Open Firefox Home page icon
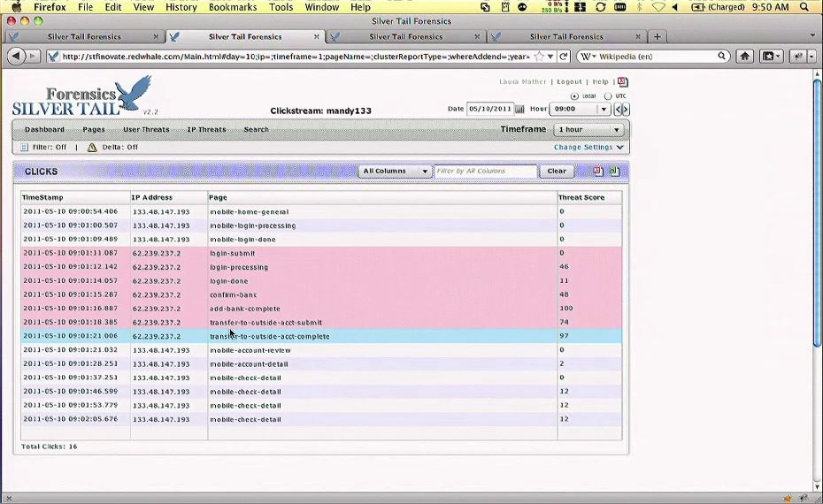Screen dimensions: 823x504 pyautogui.click(x=745, y=56)
